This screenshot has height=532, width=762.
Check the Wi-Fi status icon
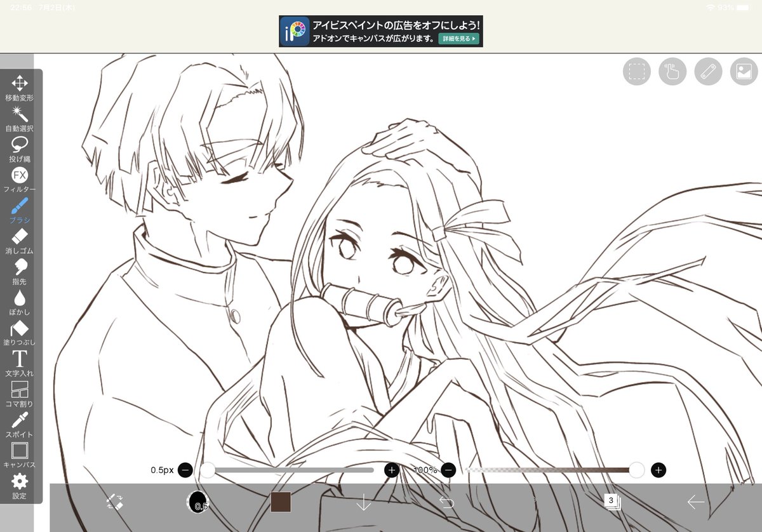(710, 7)
